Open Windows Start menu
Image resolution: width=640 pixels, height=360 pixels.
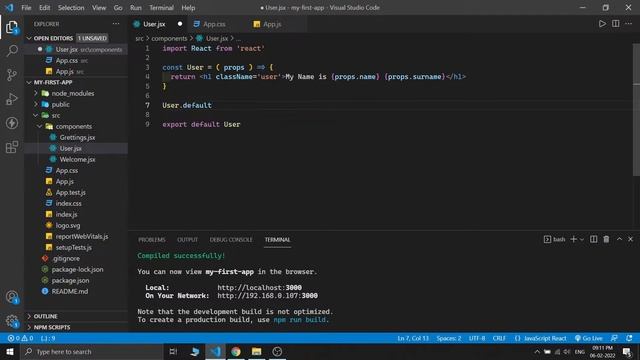10,351
